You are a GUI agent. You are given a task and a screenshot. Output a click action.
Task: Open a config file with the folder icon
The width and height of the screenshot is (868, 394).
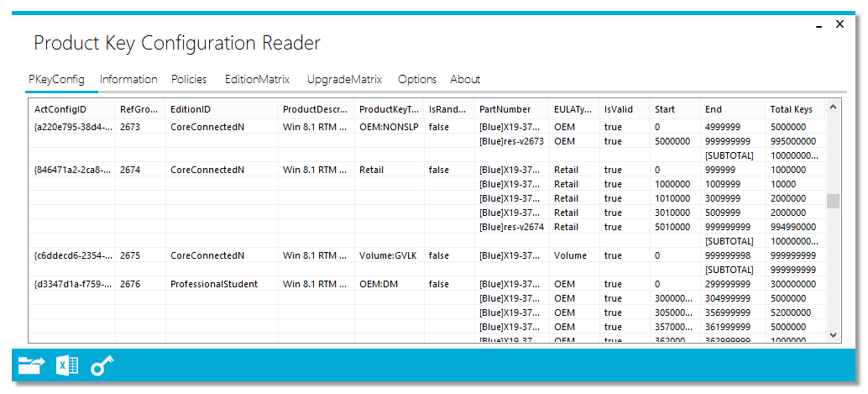[31, 365]
